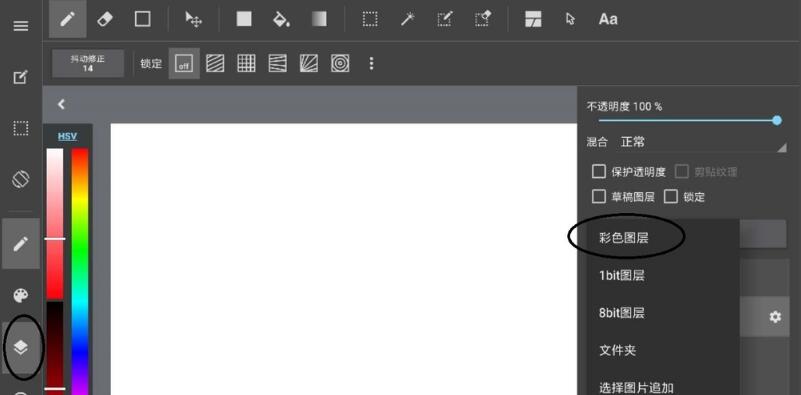This screenshot has height=395, width=801.
Task: Choose 8bit图层 from the menu
Action: 663,313
